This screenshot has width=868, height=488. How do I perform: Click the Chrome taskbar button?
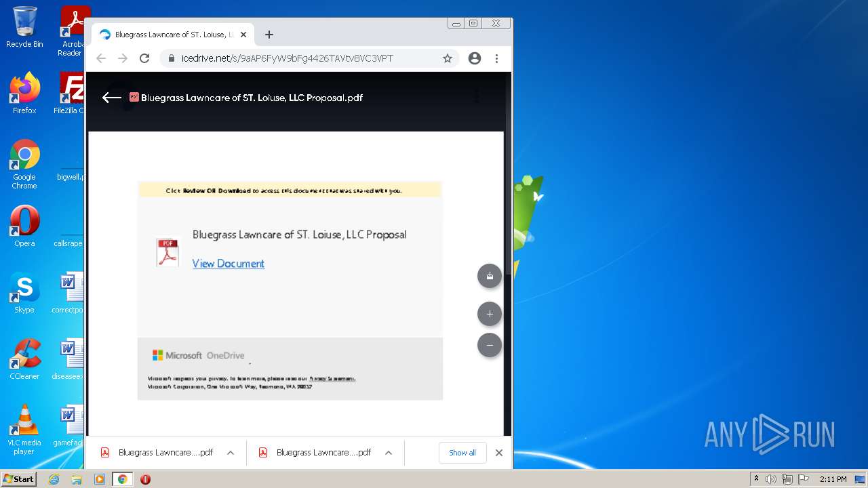point(123,479)
